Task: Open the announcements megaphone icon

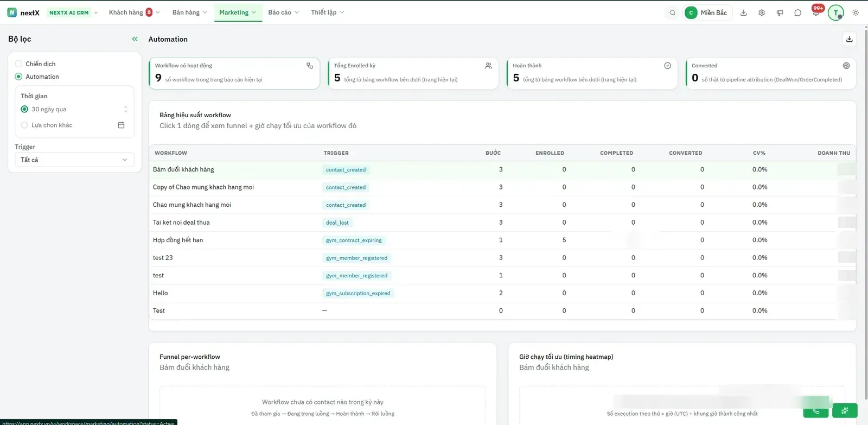Action: pyautogui.click(x=780, y=12)
